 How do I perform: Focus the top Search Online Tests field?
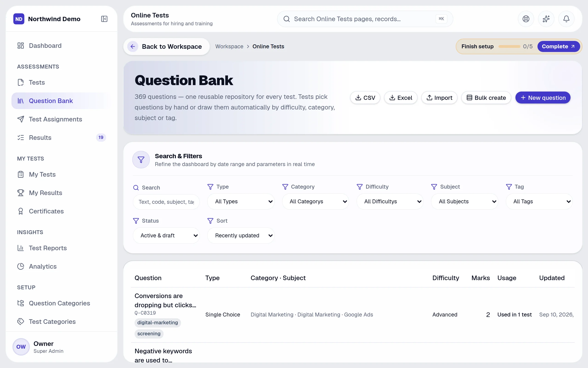pos(365,19)
